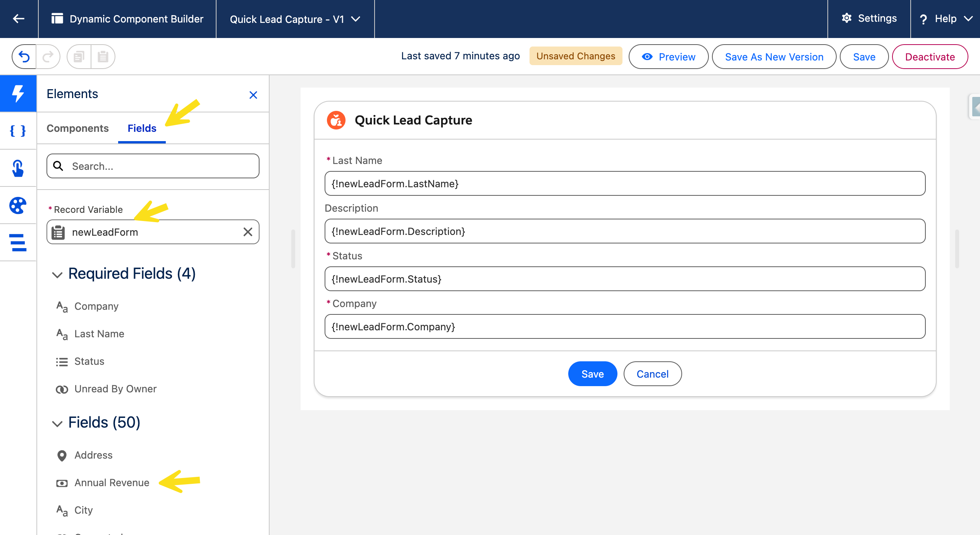The height and width of the screenshot is (535, 980).
Task: Click the back arrow icon
Action: [19, 19]
